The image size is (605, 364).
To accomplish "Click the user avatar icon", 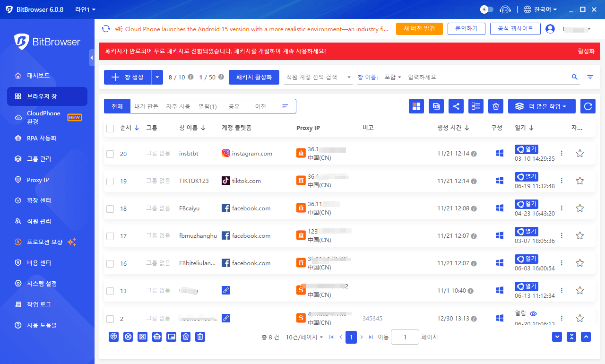I will [550, 29].
